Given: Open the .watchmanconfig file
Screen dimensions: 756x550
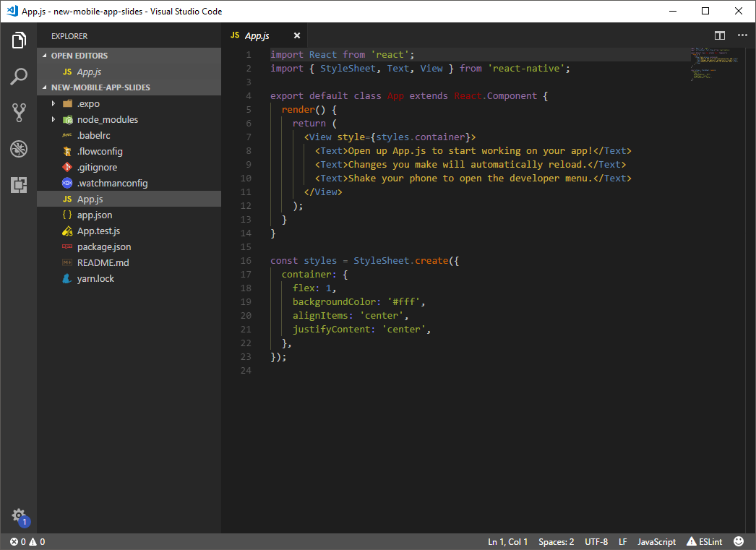Looking at the screenshot, I should [x=129, y=183].
